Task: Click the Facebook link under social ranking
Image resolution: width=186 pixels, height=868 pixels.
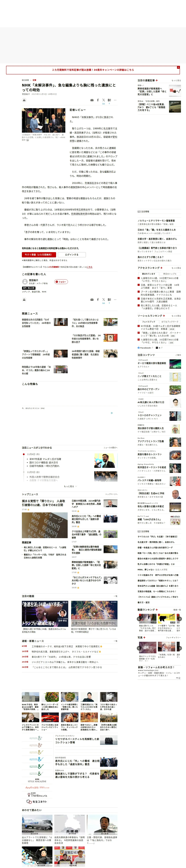Action: click(x=145, y=348)
